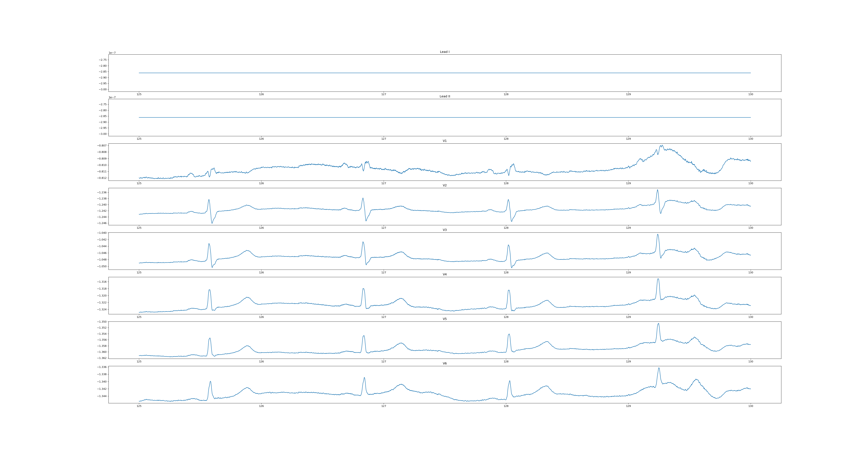This screenshot has width=868, height=453.
Task: Click the 127 x-axis tick under V6 plot
Action: [384, 406]
